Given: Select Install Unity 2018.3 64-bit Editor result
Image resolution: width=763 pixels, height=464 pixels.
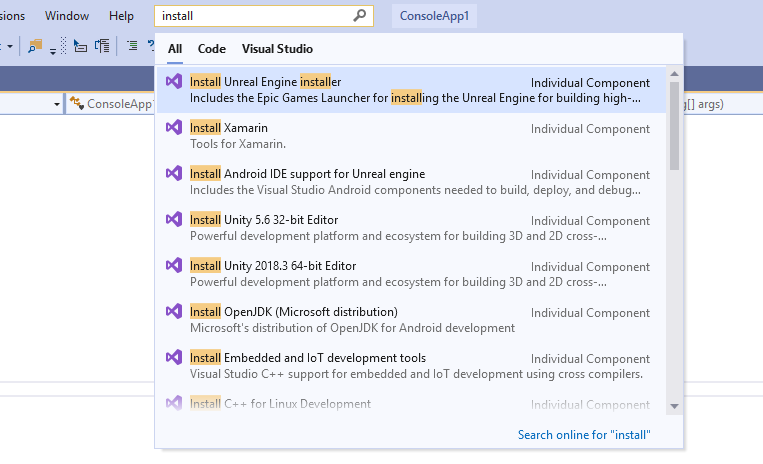Looking at the screenshot, I should tap(411, 274).
